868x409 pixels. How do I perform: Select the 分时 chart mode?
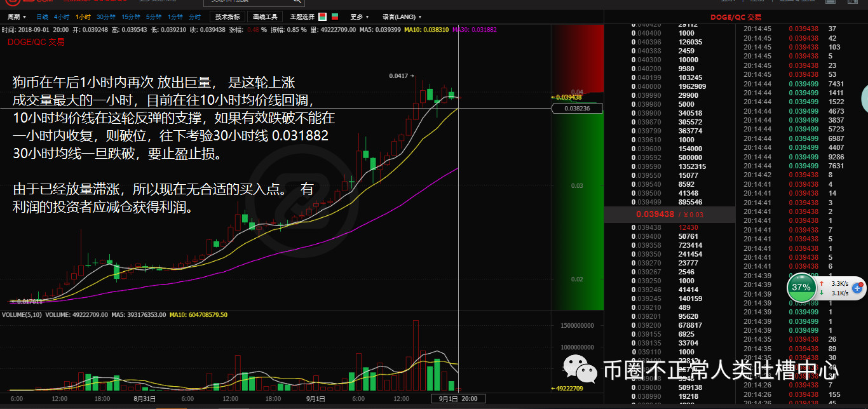194,17
